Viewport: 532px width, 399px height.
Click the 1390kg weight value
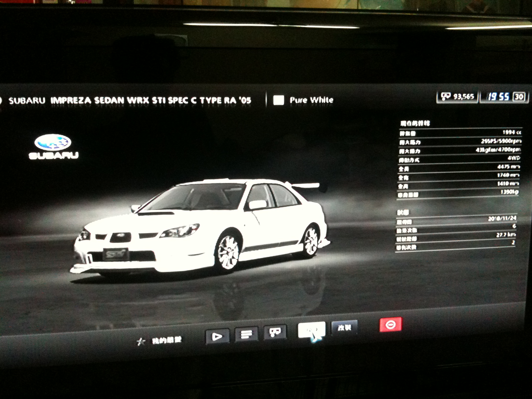(x=509, y=192)
